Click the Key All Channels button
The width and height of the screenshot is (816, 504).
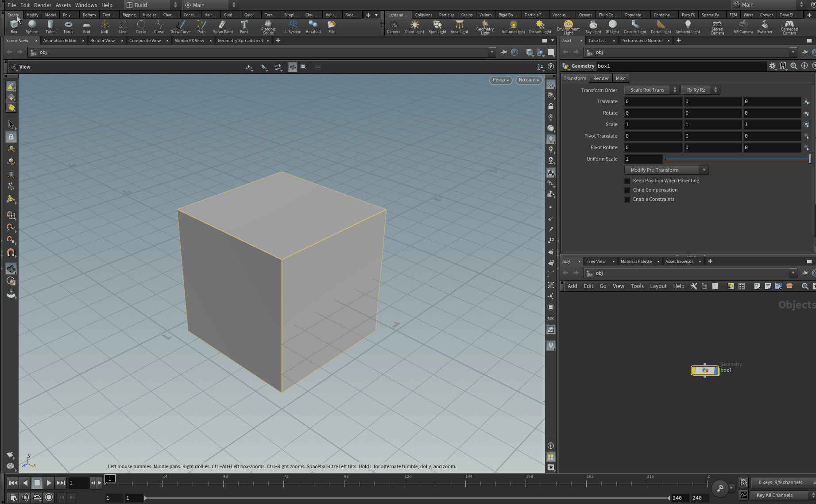[x=774, y=495]
